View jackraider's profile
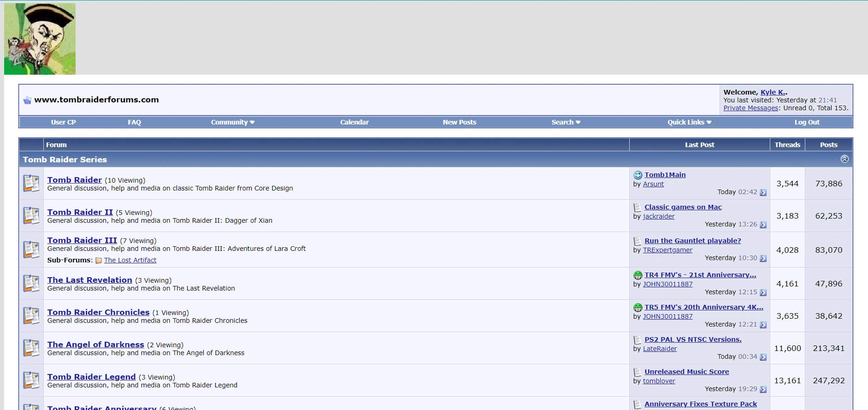 (x=659, y=216)
